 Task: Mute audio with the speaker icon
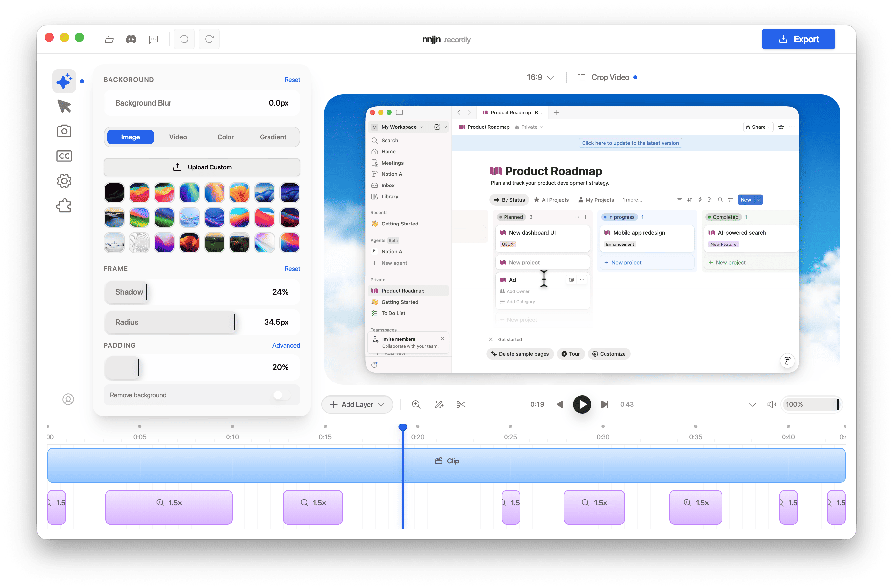click(x=771, y=404)
